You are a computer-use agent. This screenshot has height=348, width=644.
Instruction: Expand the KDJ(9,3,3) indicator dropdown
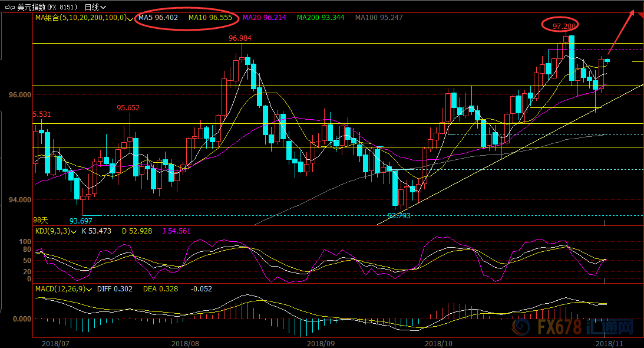tap(74, 231)
